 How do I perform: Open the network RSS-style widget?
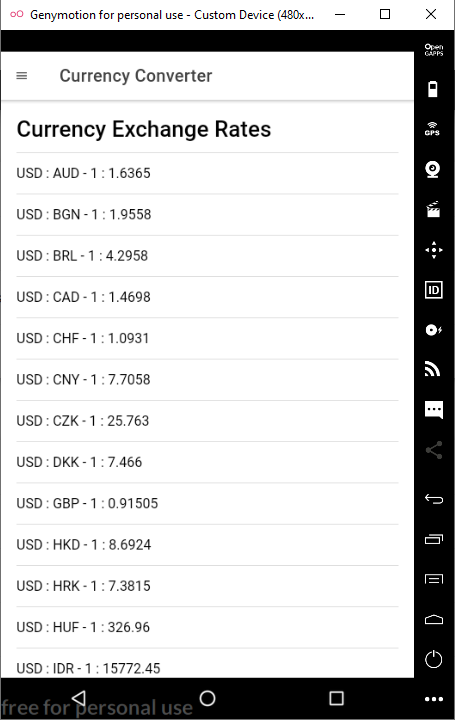(433, 370)
